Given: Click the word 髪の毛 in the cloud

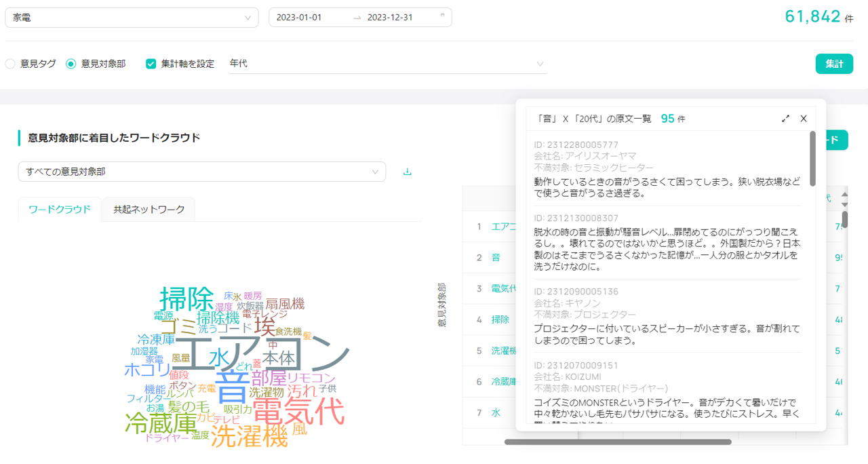Looking at the screenshot, I should [189, 406].
